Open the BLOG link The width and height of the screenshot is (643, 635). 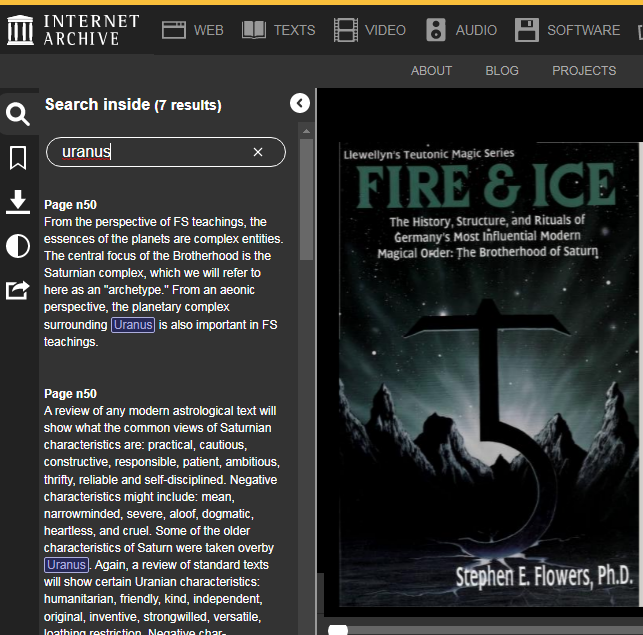[x=502, y=71]
